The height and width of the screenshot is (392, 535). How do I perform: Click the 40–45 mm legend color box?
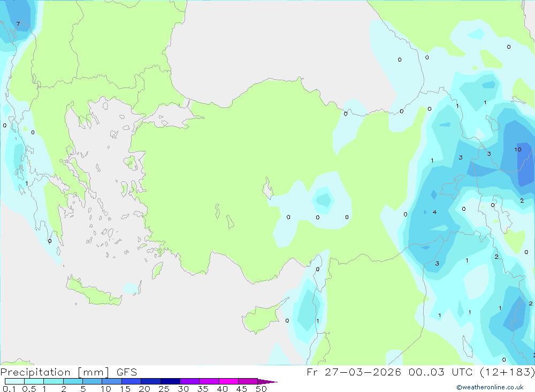[x=228, y=381]
